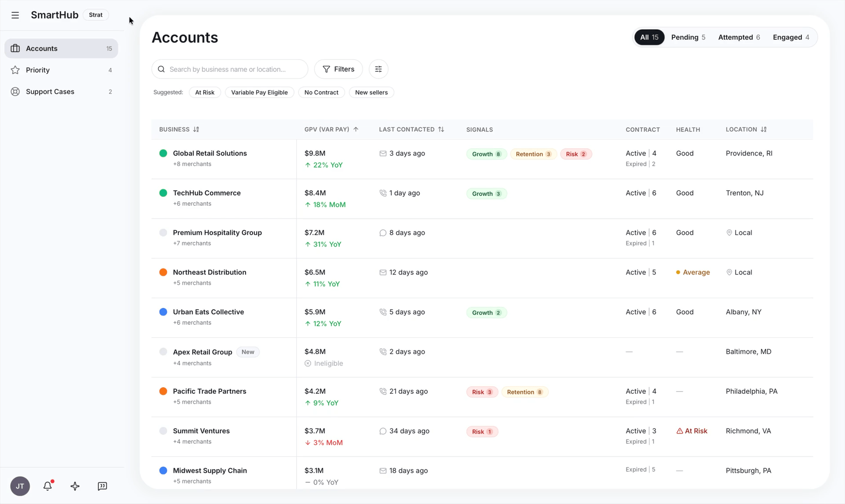Open advanced filter settings sliders icon
The width and height of the screenshot is (845, 504).
tap(378, 69)
